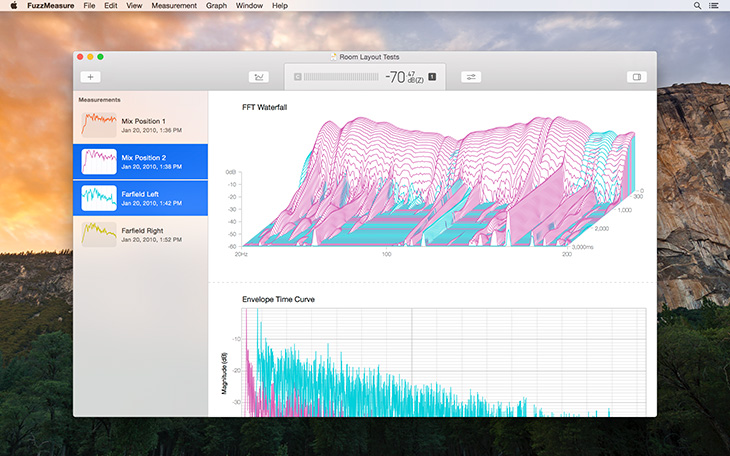730x456 pixels.
Task: Open Spotlight search in menu bar
Action: [x=697, y=6]
